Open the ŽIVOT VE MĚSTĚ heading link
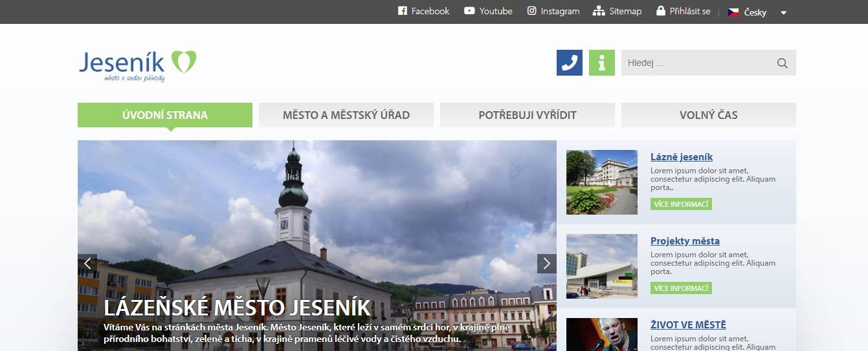 [688, 324]
